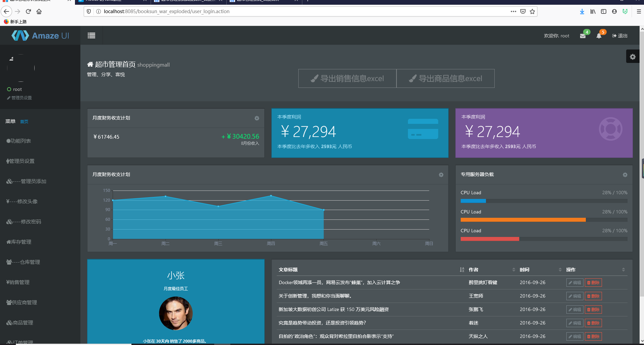This screenshot has height=345, width=644.
Task: Click the green shield extension icon
Action: tap(625, 11)
